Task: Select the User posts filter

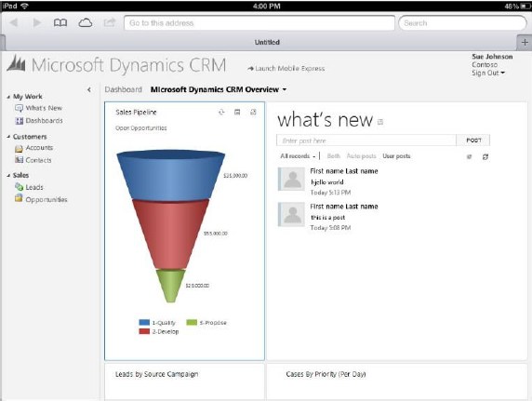Action: coord(396,156)
